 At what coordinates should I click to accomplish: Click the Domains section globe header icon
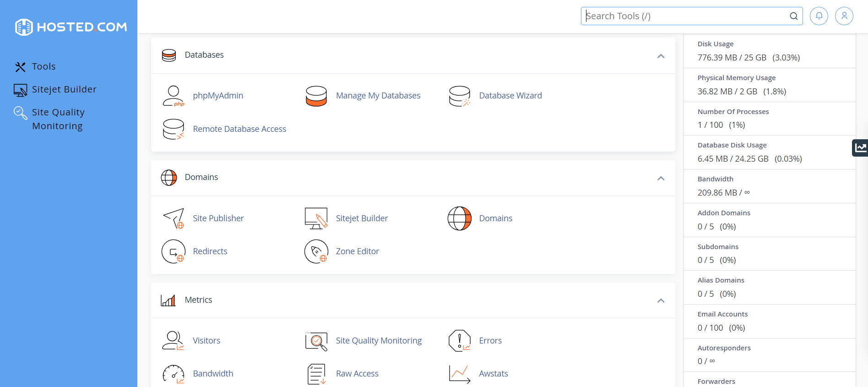169,178
